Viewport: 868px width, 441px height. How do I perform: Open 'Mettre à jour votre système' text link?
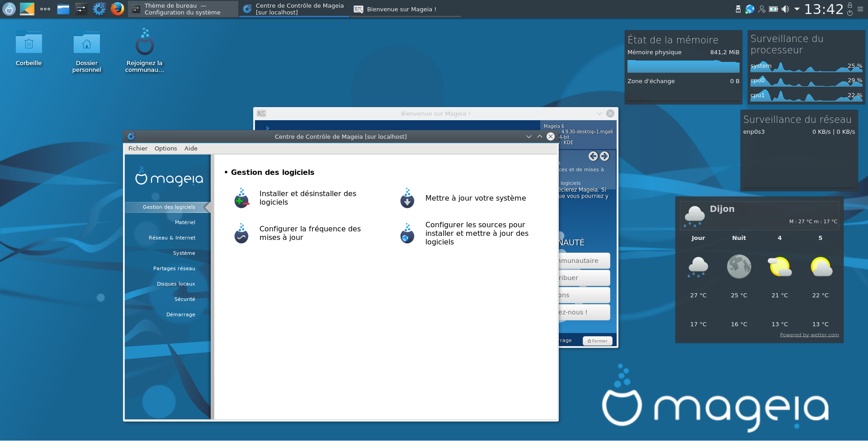point(476,198)
